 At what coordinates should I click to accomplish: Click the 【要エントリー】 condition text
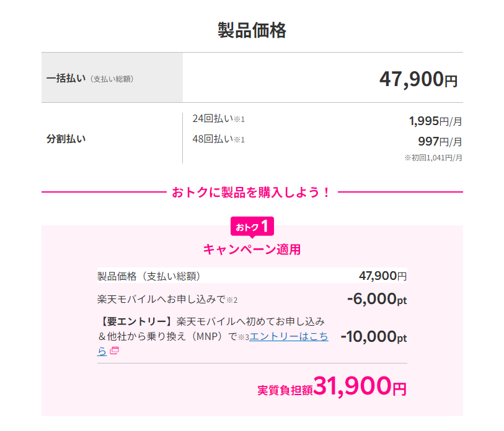coord(136,321)
